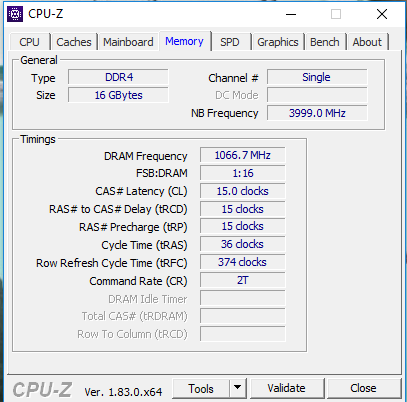Click the memory Type field showing DDR4
The image size is (407, 402).
pos(118,77)
